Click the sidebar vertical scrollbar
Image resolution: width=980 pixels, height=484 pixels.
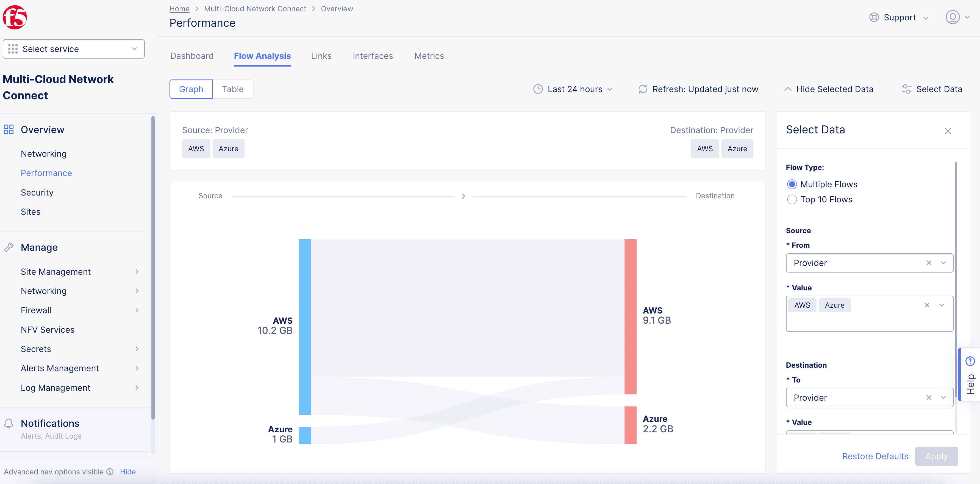point(153,268)
